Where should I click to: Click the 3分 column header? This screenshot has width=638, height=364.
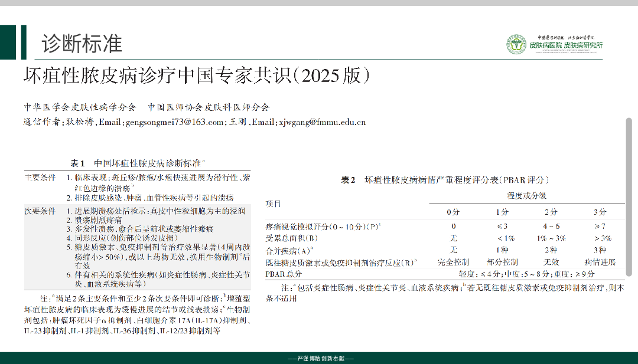[600, 212]
